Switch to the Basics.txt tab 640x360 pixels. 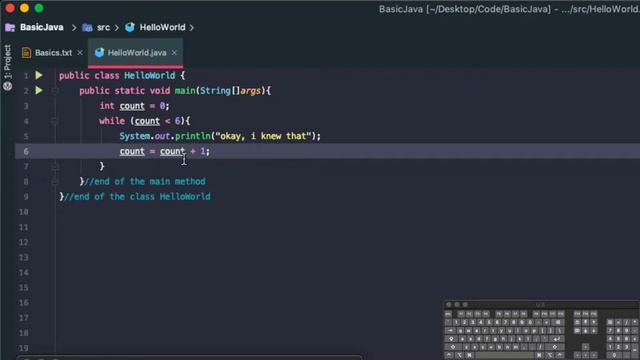[x=52, y=53]
